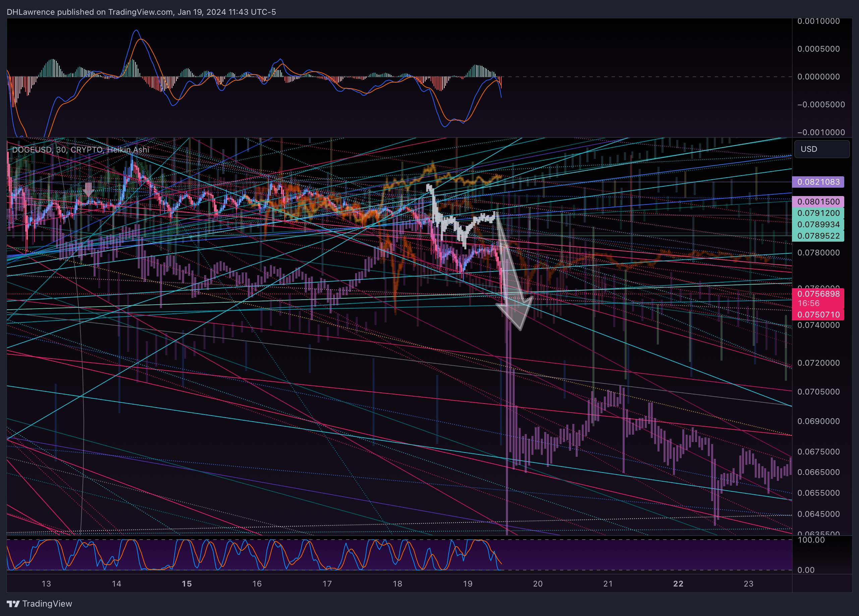859x616 pixels.
Task: Click the MACD 0.0000000 zero-line value
Action: [x=818, y=76]
